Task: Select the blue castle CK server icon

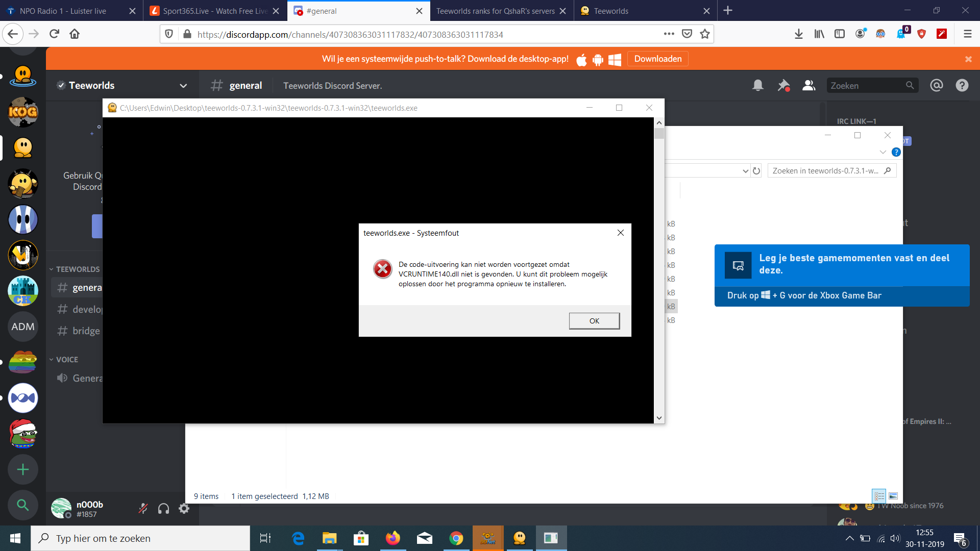Action: coord(23,291)
